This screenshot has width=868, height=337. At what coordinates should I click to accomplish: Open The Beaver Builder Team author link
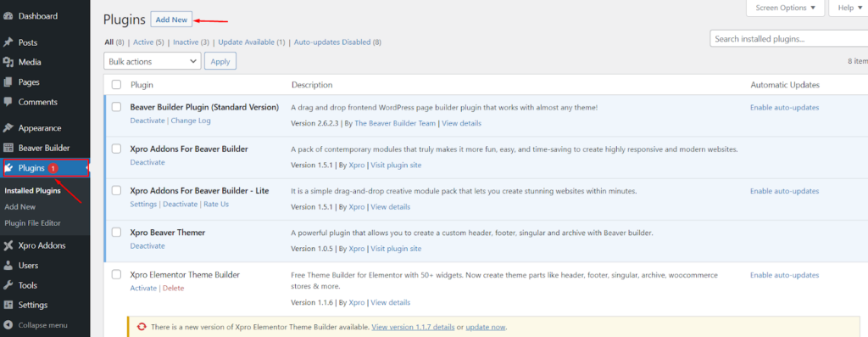[395, 124]
